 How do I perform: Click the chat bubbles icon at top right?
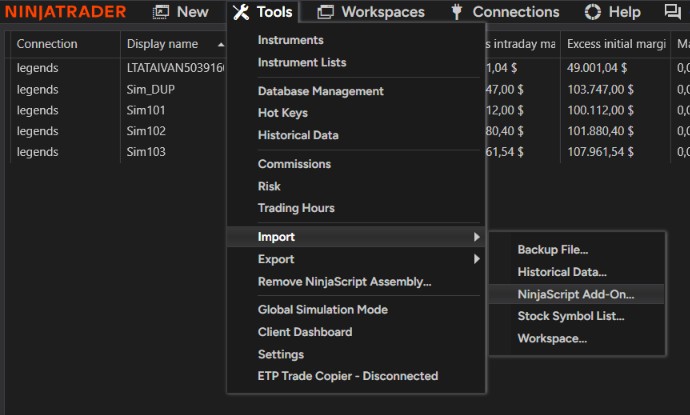click(672, 11)
